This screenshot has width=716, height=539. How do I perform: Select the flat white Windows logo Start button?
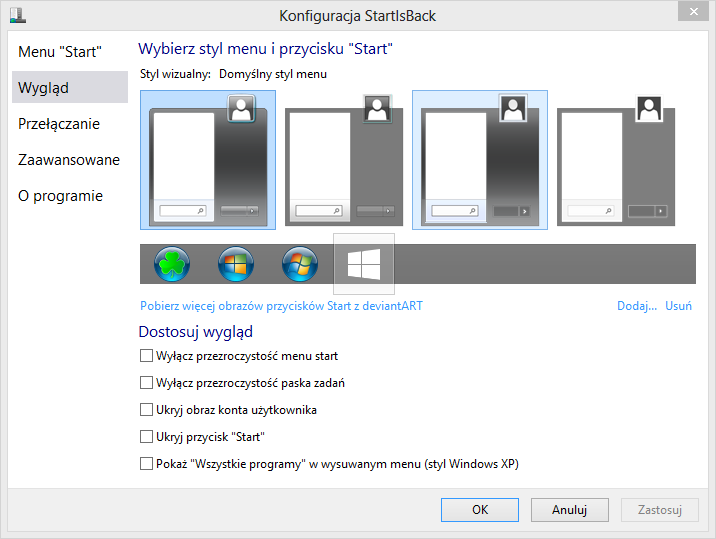pos(364,264)
